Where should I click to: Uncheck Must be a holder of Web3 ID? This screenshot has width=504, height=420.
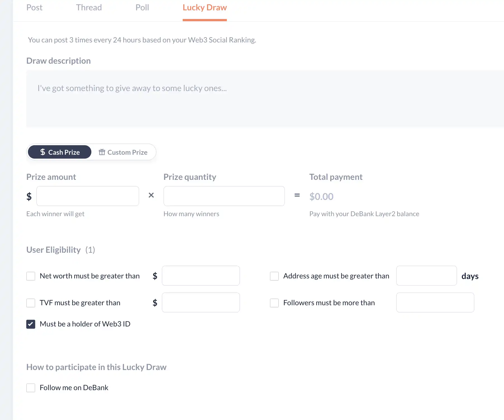click(x=31, y=324)
